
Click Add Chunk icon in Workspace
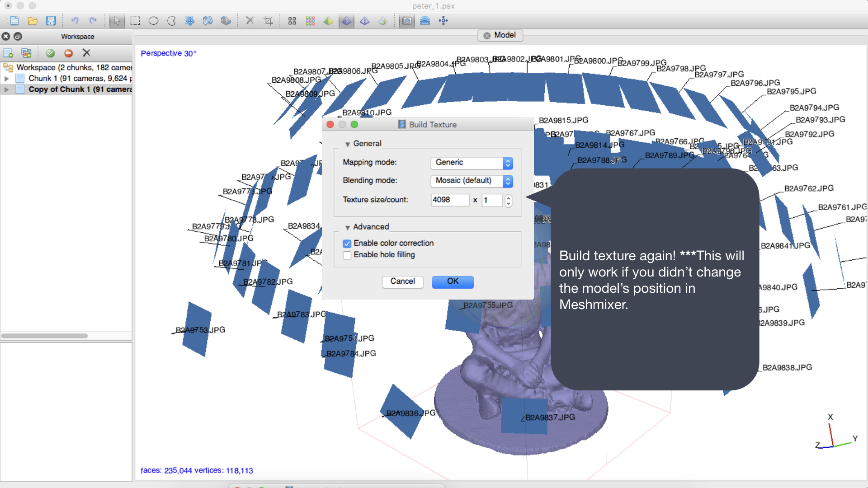[8, 53]
